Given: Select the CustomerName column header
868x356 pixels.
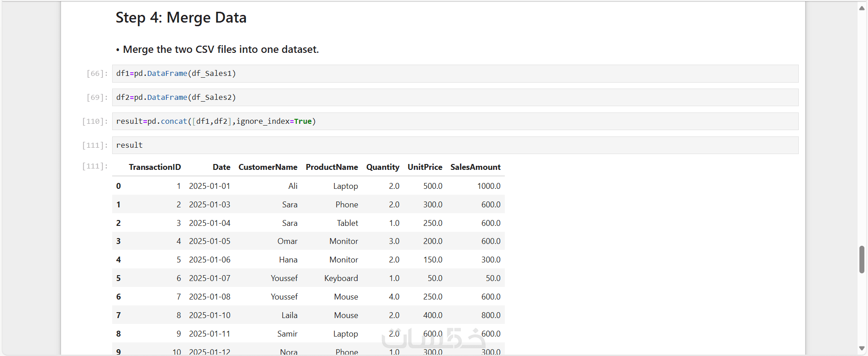Looking at the screenshot, I should pyautogui.click(x=268, y=167).
